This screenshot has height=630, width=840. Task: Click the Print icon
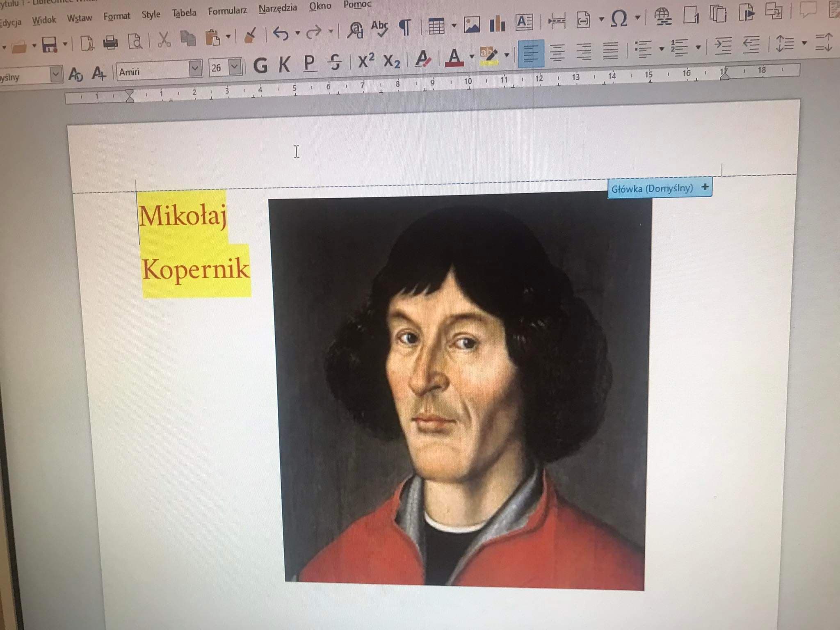point(110,42)
